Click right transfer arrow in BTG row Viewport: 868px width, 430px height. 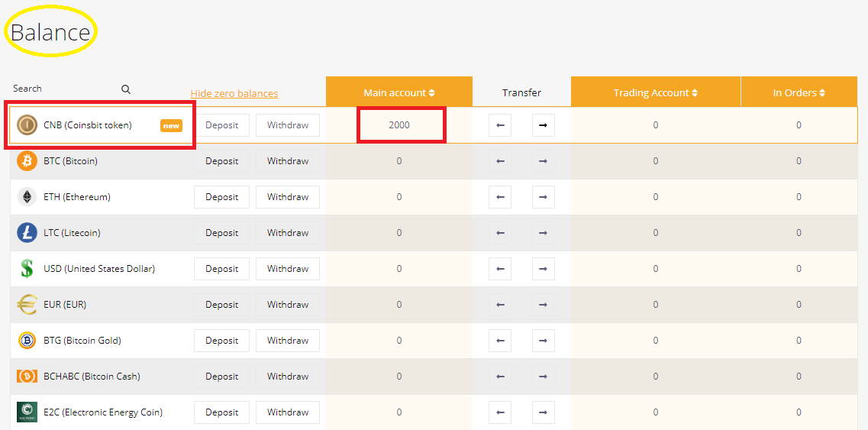point(543,340)
